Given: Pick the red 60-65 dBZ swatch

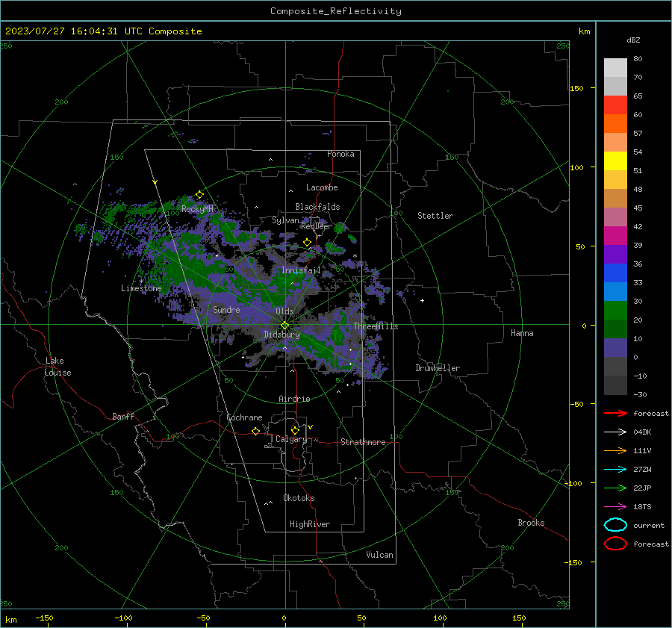Looking at the screenshot, I should [615, 105].
